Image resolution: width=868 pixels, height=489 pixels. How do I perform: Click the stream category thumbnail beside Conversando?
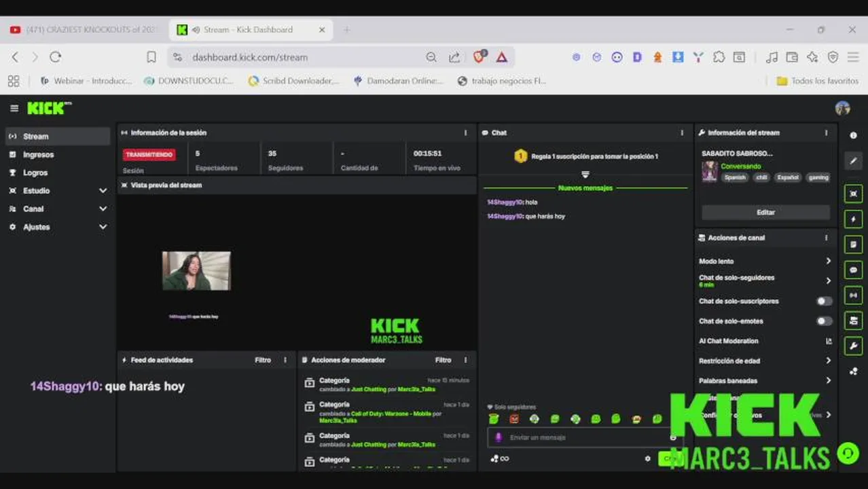pos(710,171)
